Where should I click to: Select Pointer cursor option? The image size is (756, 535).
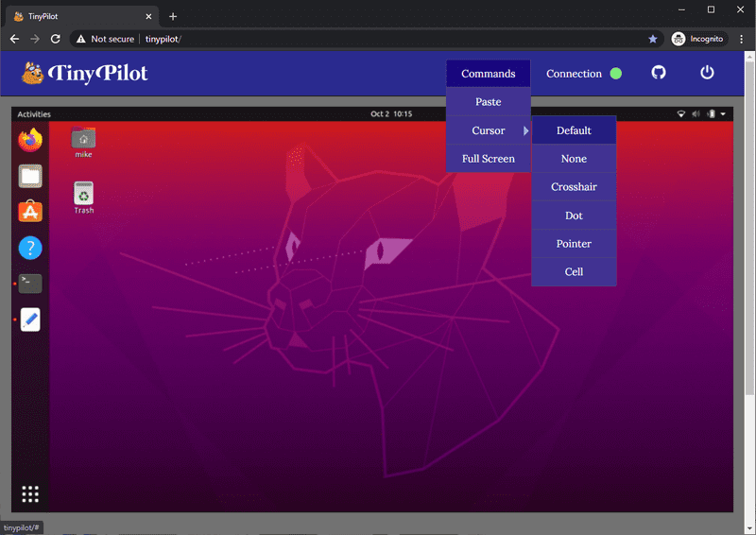tap(574, 244)
